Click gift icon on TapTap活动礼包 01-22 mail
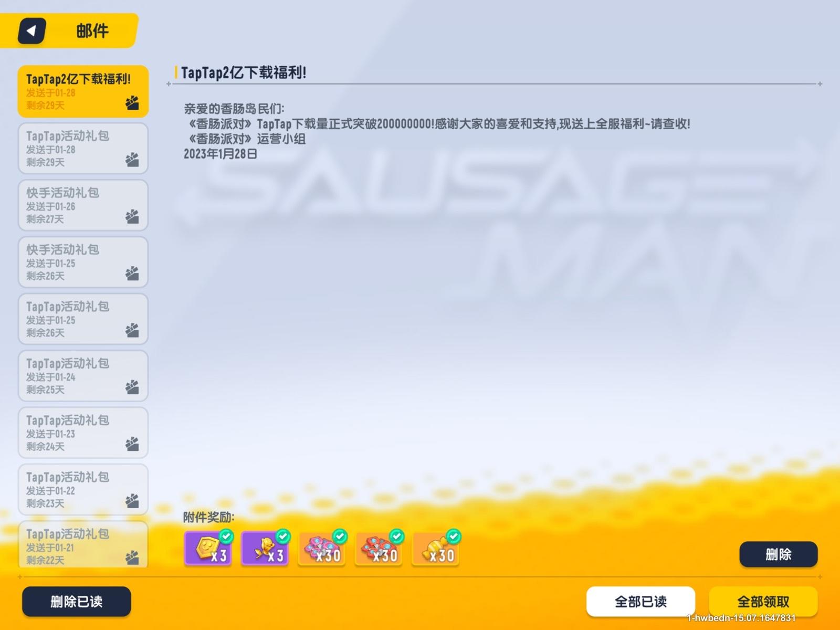This screenshot has width=840, height=630. coord(132,501)
